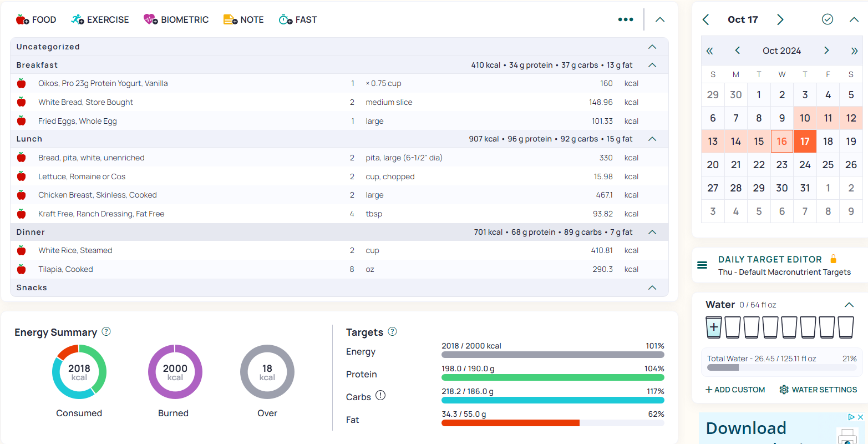Click apple icon beside Fried Eggs
Viewport: 868px width, 444px height.
[x=22, y=121]
